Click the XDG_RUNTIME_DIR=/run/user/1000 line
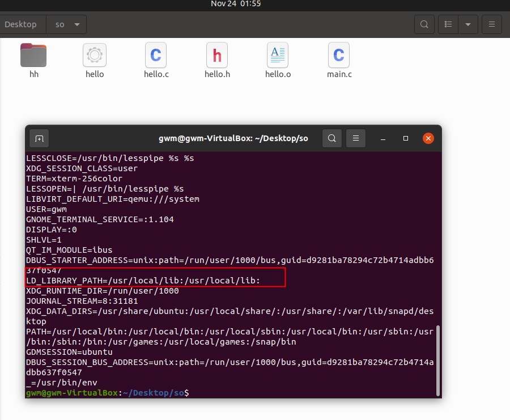The height and width of the screenshot is (420, 510). pos(103,291)
